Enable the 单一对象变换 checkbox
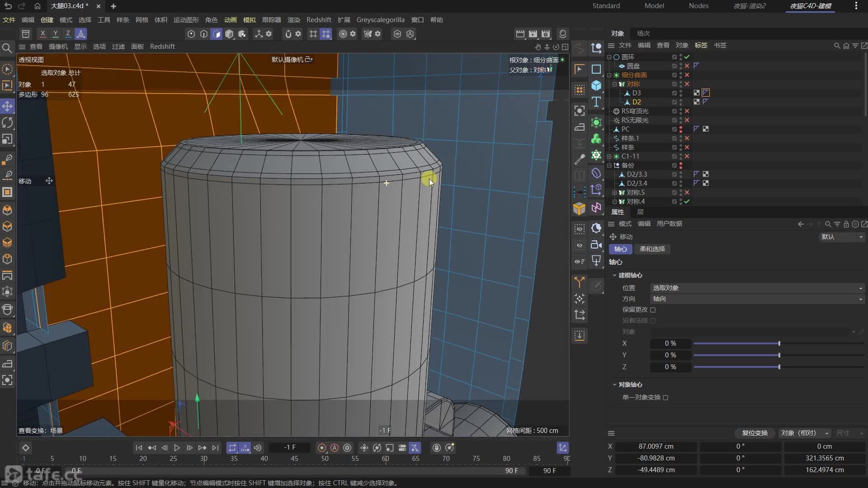The image size is (868, 488). tap(665, 398)
